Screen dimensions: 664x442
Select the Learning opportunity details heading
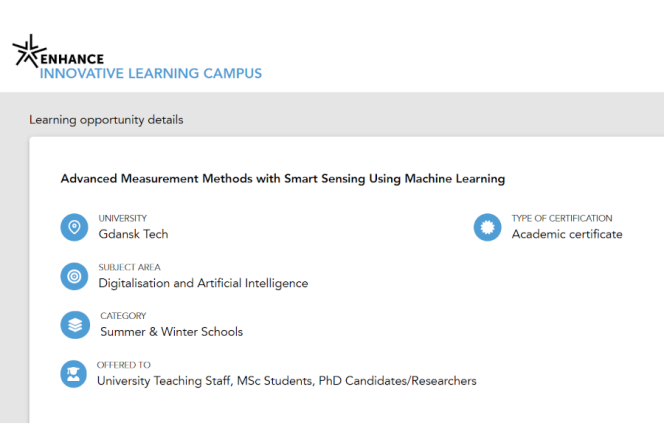click(106, 120)
